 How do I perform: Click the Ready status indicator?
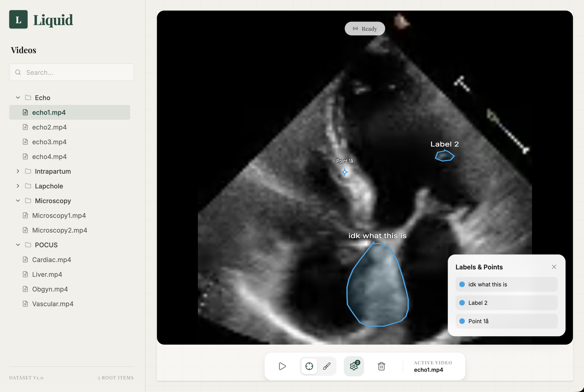[365, 29]
